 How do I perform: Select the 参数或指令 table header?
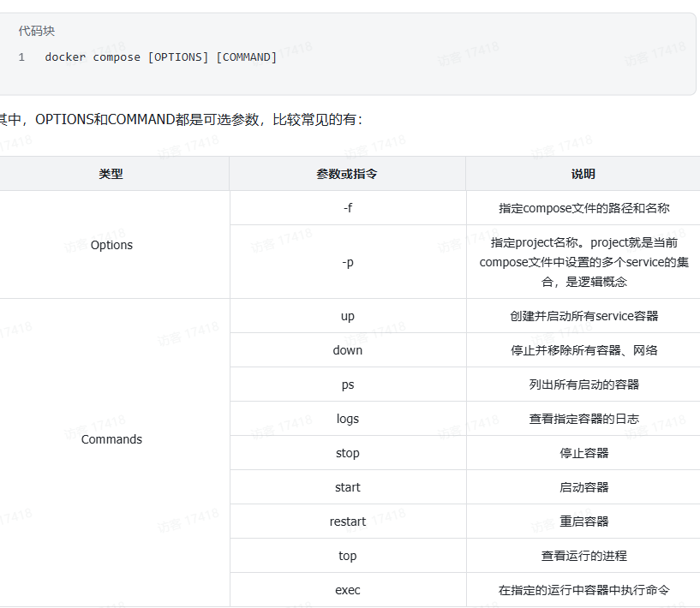pyautogui.click(x=347, y=174)
